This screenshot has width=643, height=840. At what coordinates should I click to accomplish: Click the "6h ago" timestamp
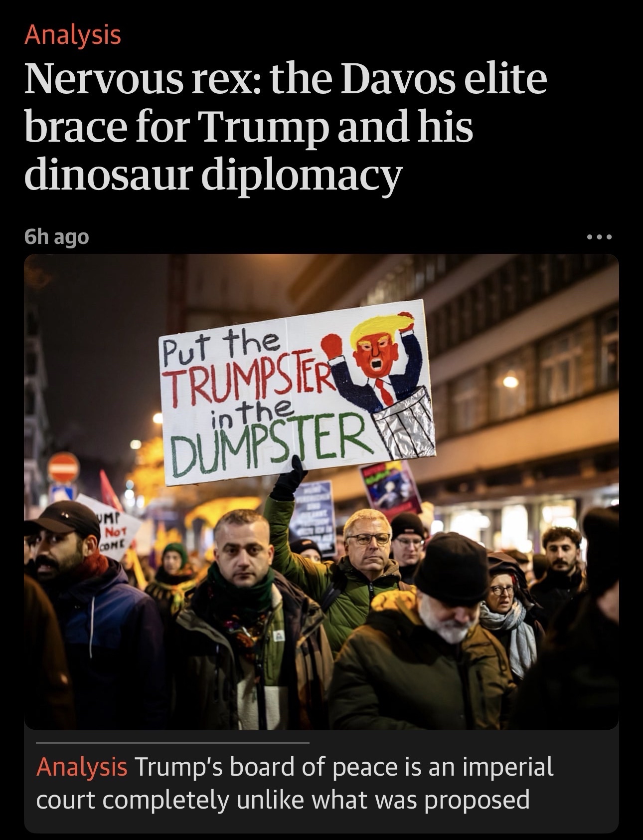tap(57, 237)
